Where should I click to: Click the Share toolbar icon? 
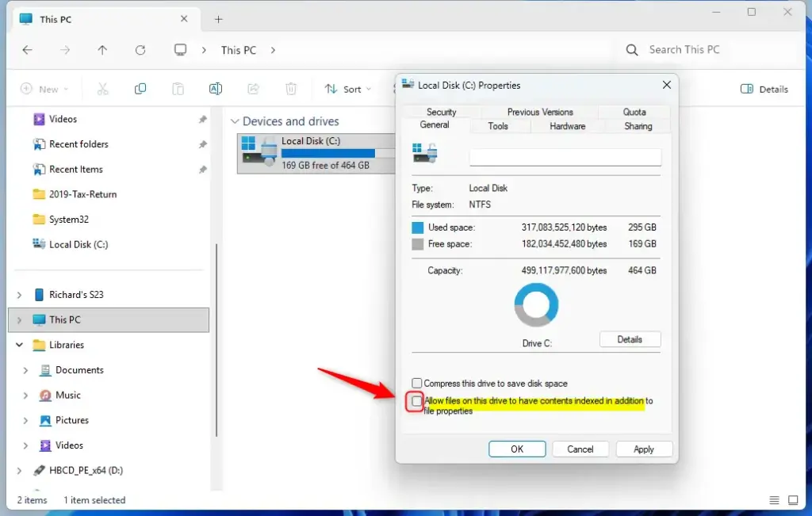point(253,89)
